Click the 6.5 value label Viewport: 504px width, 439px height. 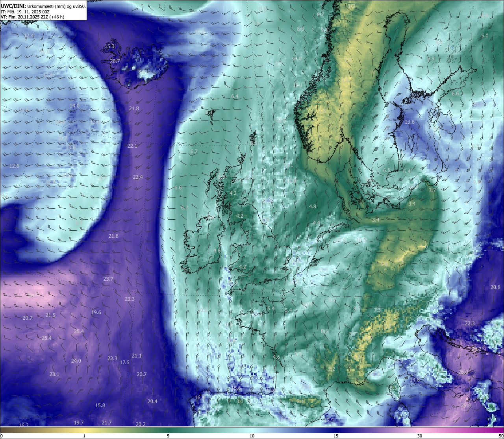point(386,170)
